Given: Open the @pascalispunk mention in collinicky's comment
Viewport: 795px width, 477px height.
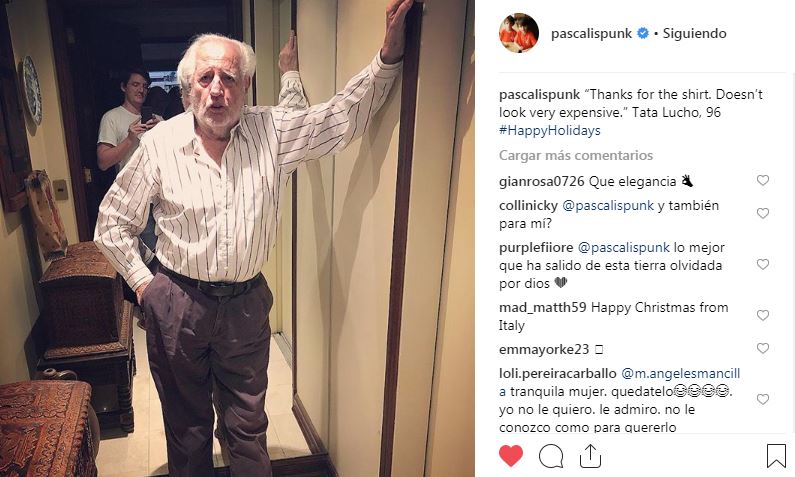Looking at the screenshot, I should [x=608, y=206].
